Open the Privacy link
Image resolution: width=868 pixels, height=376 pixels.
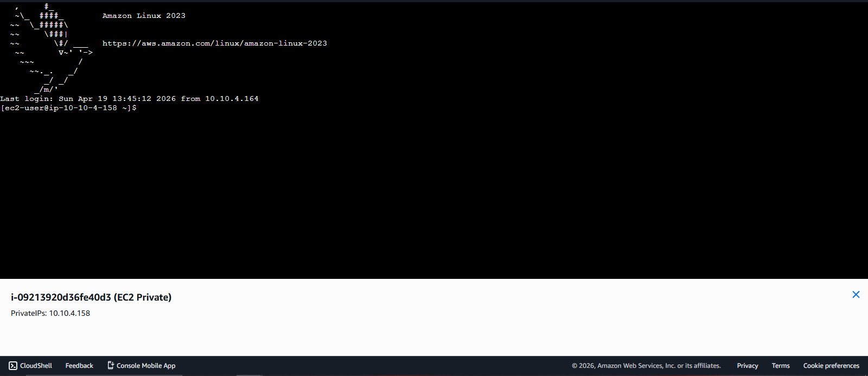[x=747, y=366]
